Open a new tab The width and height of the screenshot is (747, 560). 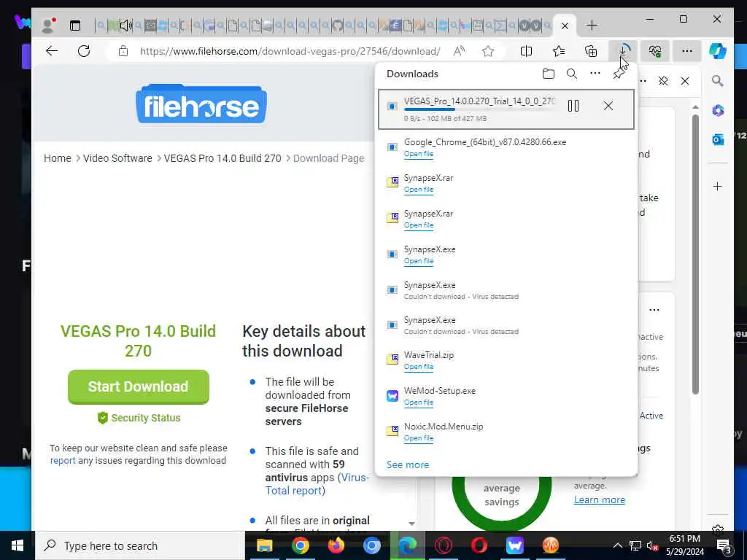(x=592, y=26)
